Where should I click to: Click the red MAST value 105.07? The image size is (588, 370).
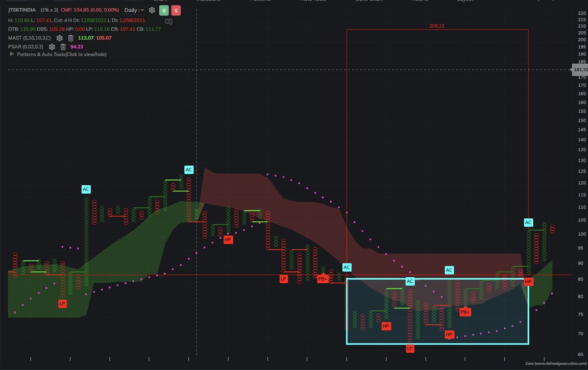click(104, 38)
